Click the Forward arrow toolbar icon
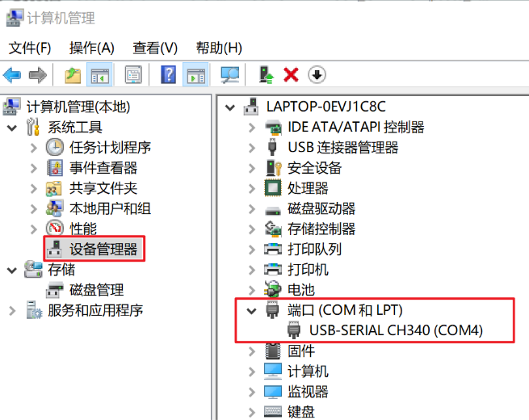 coord(37,75)
